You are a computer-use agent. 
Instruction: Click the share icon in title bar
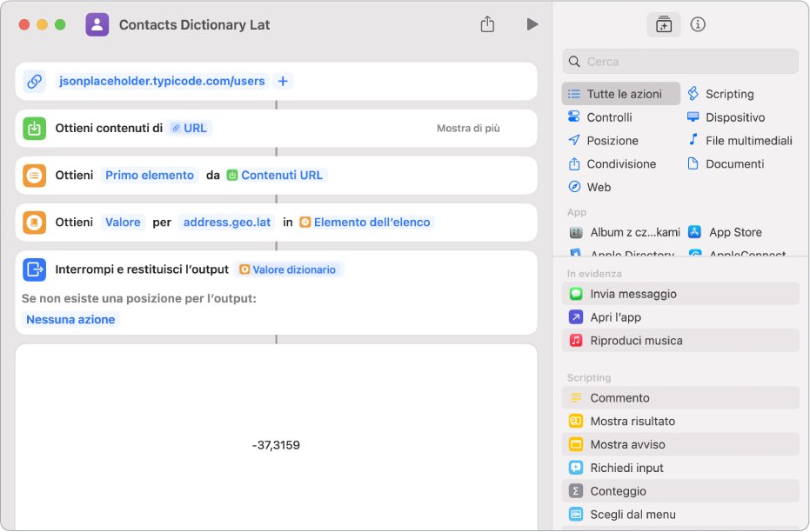pos(487,23)
